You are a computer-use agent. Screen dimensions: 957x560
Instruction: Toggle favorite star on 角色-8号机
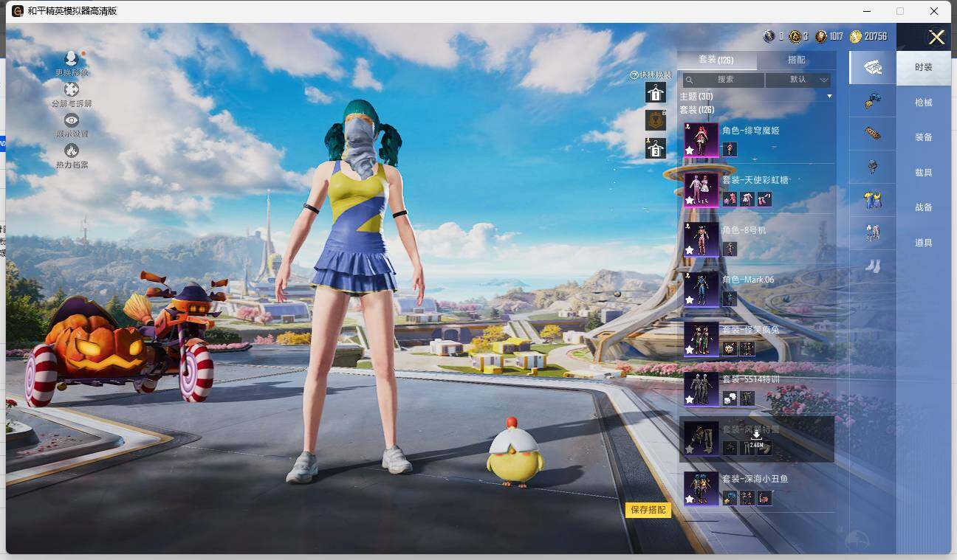[690, 250]
